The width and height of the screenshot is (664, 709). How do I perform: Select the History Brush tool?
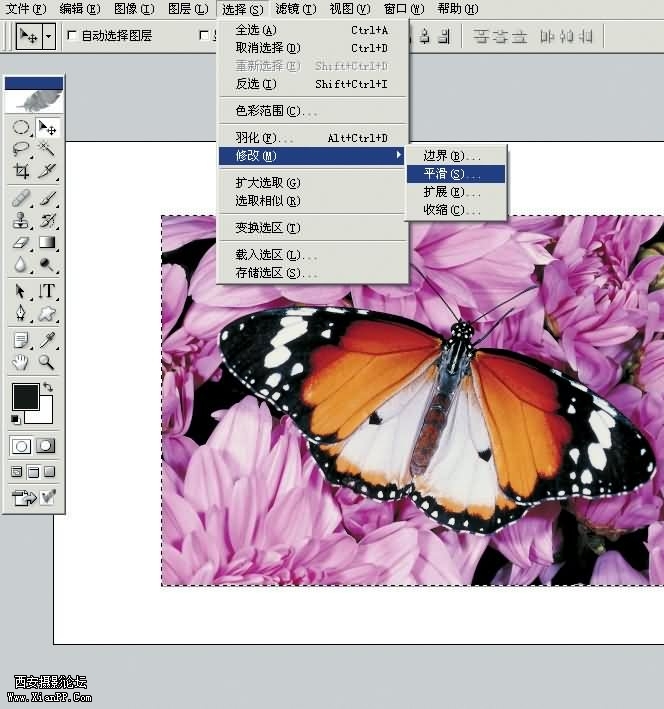coord(47,220)
